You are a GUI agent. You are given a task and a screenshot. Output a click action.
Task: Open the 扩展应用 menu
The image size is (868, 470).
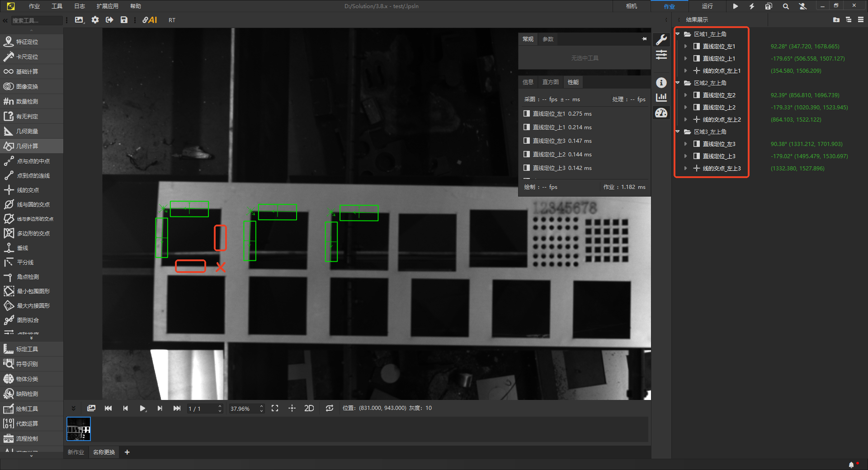[x=107, y=6]
